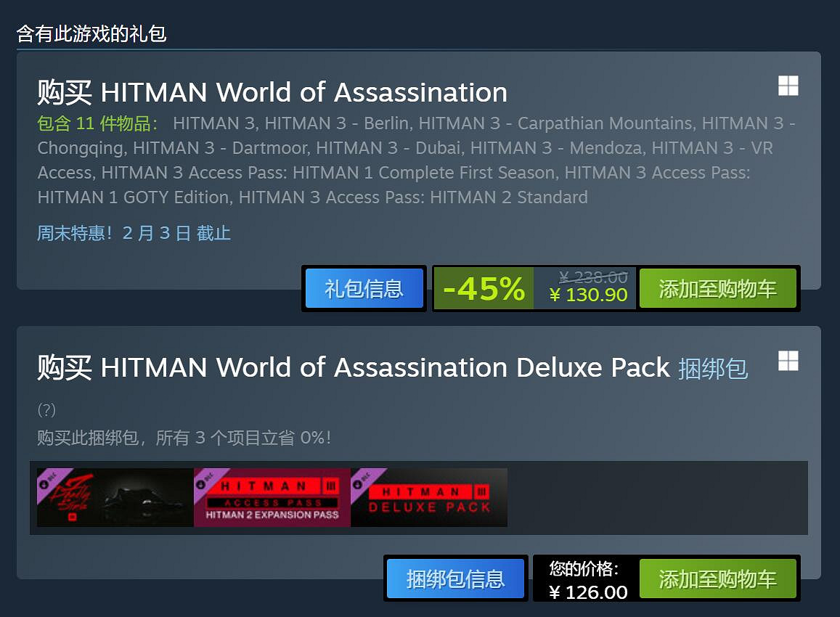Click the (?) help link in bundle
Viewport: 840px width, 617px height.
click(46, 410)
